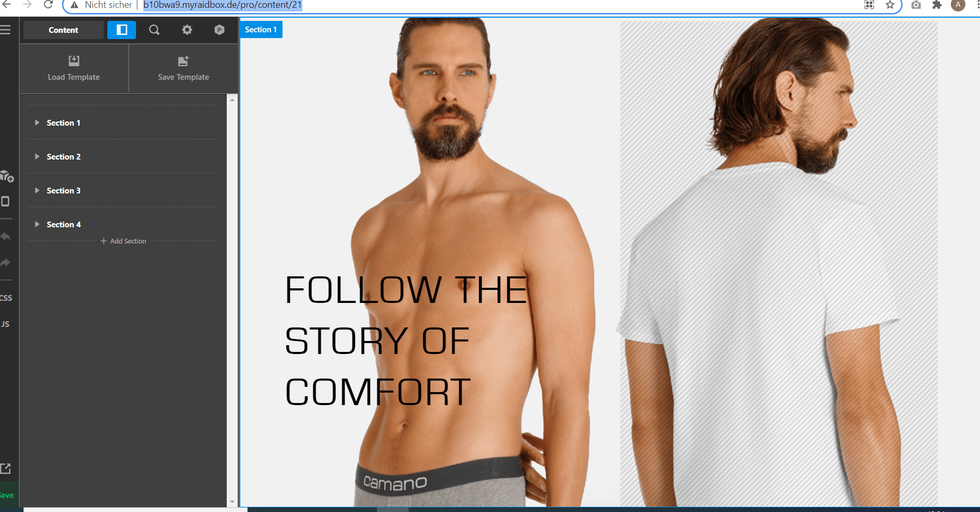
Task: Bookmark the page with the star icon
Action: pyautogui.click(x=890, y=5)
